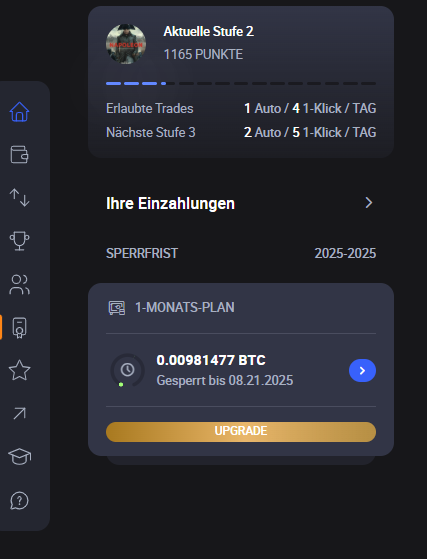Select the certificate staking icon
The width and height of the screenshot is (427, 559).
pyautogui.click(x=19, y=327)
